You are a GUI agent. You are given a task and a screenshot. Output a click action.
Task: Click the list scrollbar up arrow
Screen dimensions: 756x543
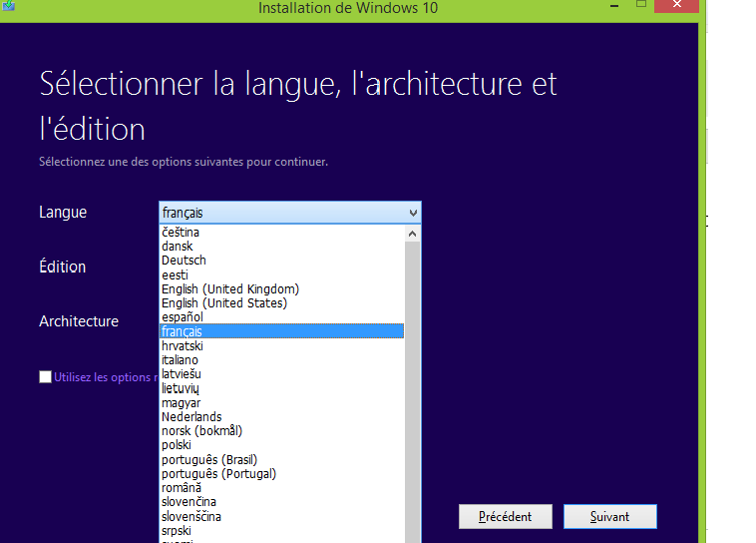click(412, 235)
